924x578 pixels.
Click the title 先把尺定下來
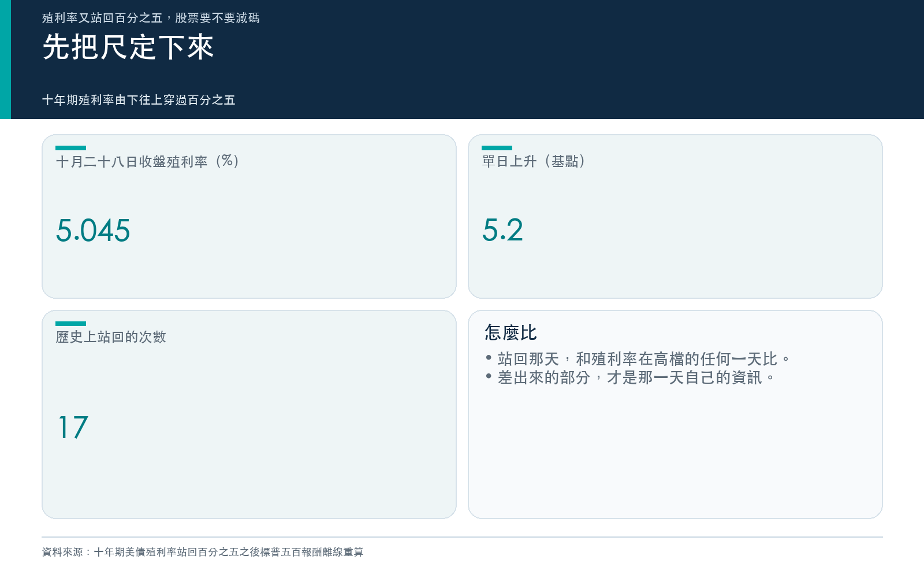coord(128,47)
